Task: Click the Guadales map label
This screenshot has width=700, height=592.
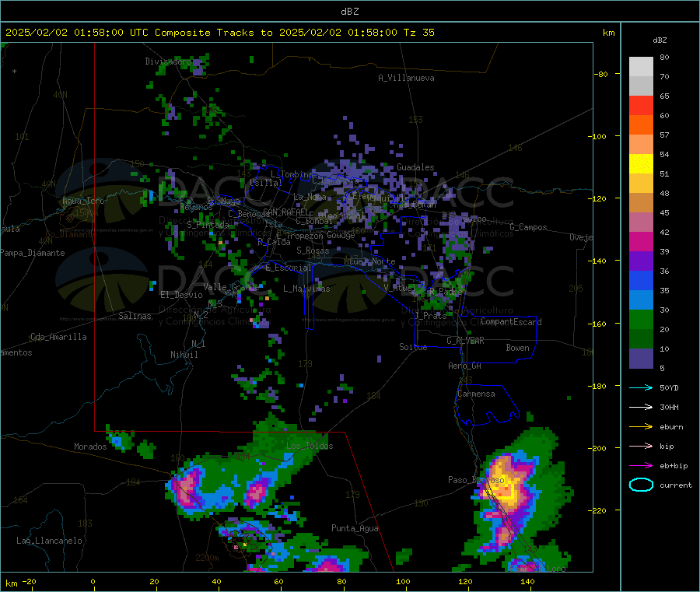Action: [x=415, y=167]
